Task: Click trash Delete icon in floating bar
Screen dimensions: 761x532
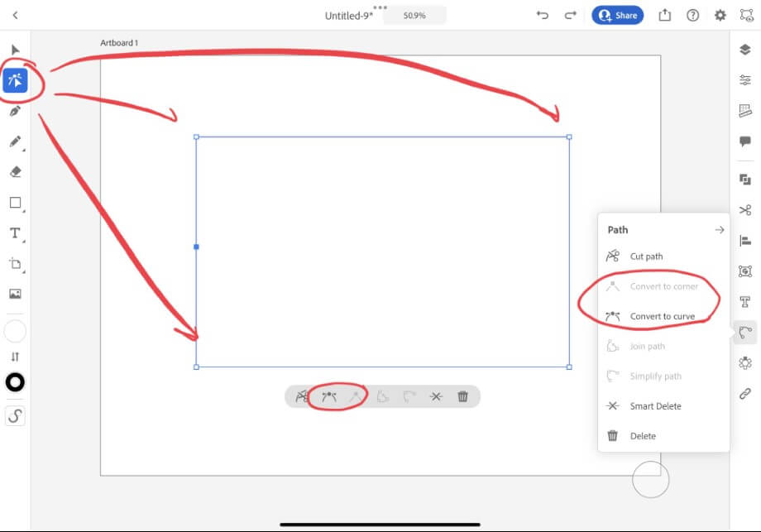Action: [462, 396]
